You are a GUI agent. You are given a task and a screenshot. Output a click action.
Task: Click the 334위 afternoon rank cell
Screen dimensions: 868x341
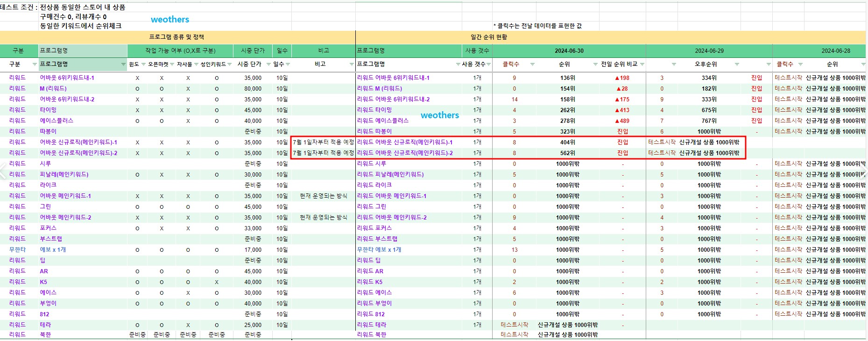709,78
